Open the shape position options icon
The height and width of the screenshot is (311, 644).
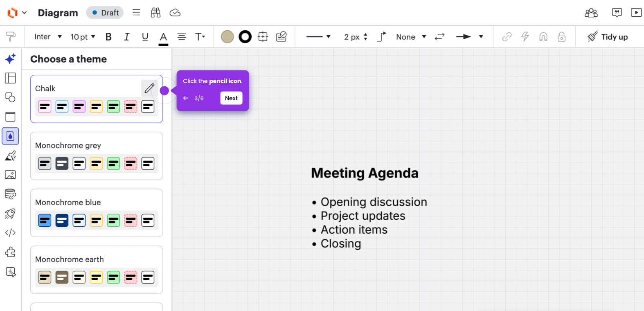[x=263, y=37]
